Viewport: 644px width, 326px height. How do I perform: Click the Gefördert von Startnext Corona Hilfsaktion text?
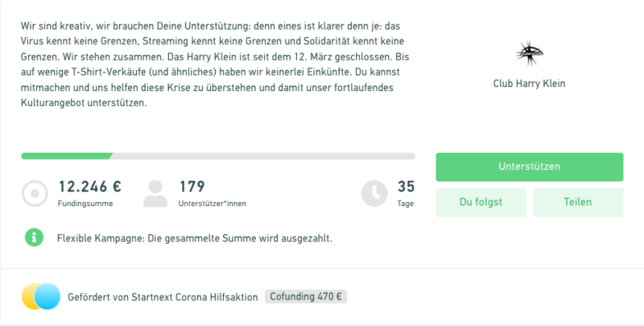pos(163,297)
